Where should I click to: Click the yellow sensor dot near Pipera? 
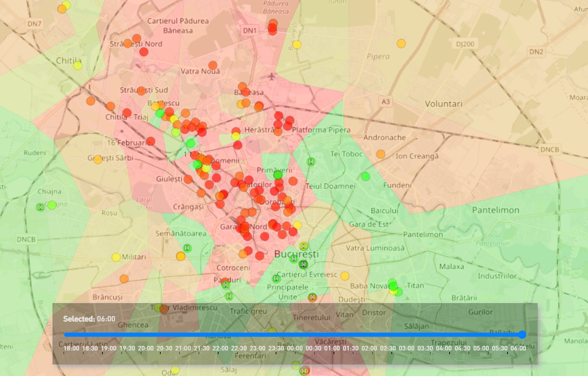coord(401,43)
